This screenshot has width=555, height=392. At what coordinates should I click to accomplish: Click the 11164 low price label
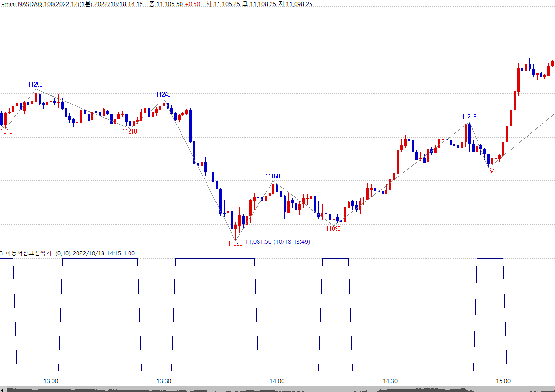coord(488,171)
